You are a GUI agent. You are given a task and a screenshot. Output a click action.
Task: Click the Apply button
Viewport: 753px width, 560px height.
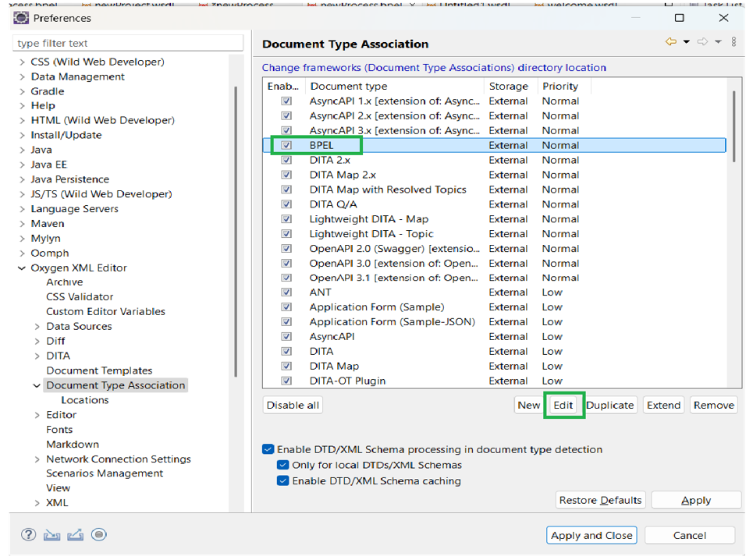coord(696,500)
